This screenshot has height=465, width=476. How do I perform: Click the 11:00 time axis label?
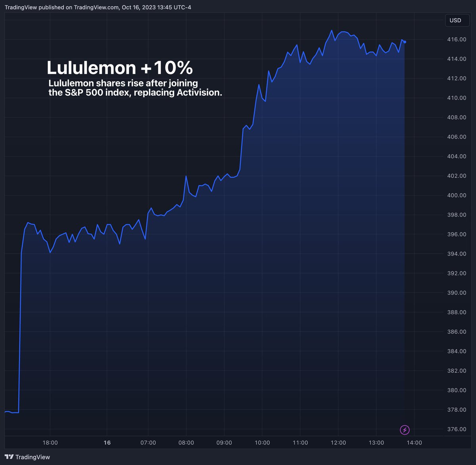point(300,443)
